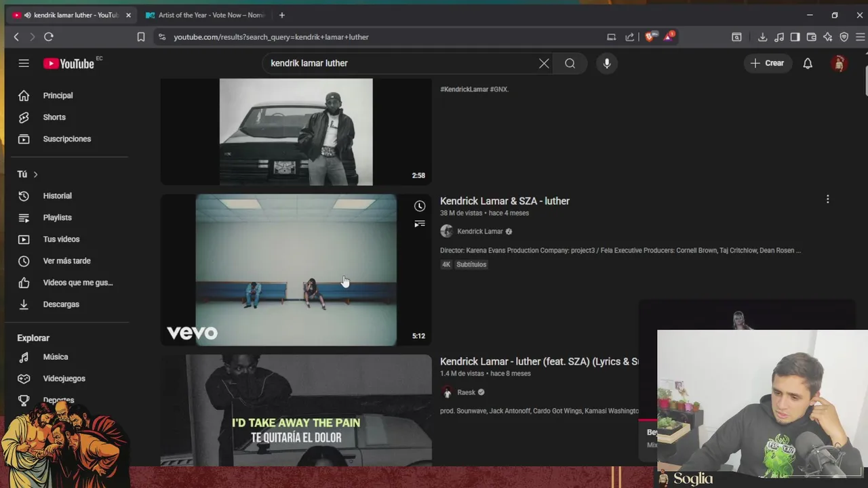Open notifications bell
This screenshot has width=868, height=488.
(x=808, y=63)
